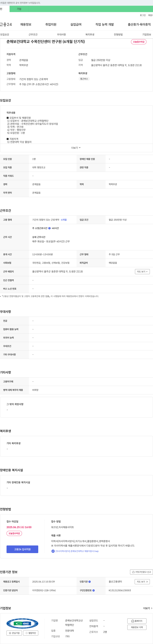
Task: Jump to the 복리후생 section tab
Action: [90, 34]
